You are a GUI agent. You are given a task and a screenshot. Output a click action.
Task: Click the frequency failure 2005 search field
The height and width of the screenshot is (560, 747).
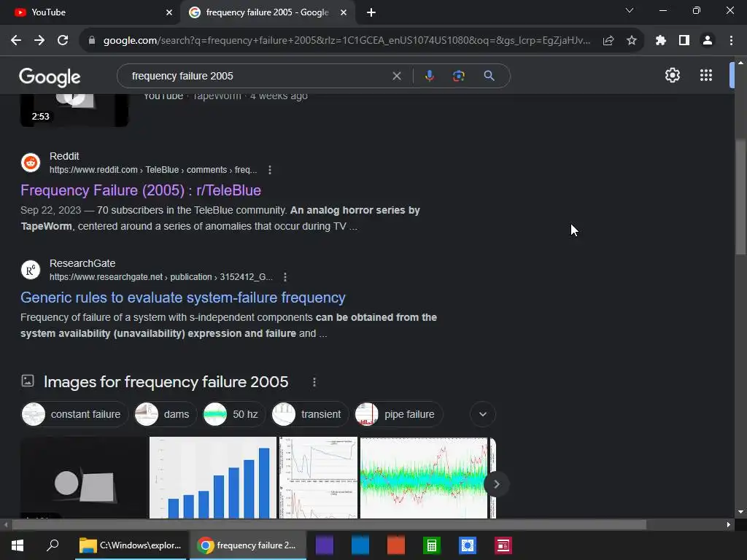(258, 76)
